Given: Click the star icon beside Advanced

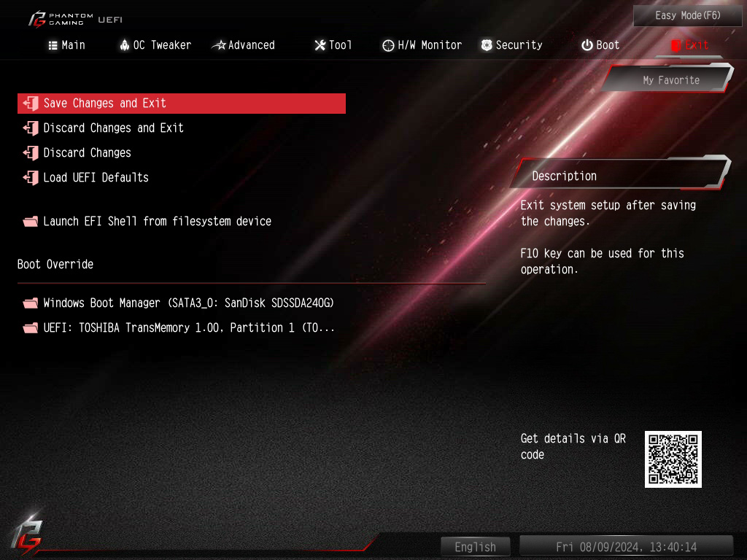Looking at the screenshot, I should tap(219, 45).
